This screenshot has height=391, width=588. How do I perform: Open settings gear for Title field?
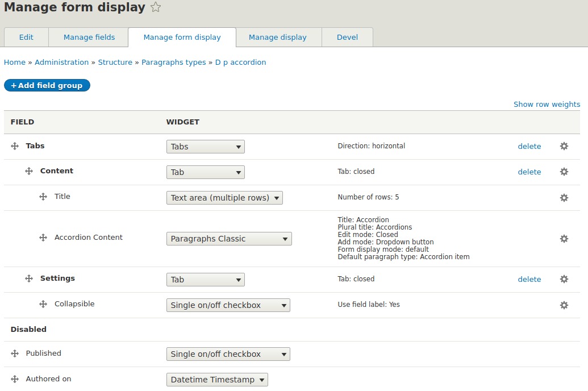click(564, 197)
